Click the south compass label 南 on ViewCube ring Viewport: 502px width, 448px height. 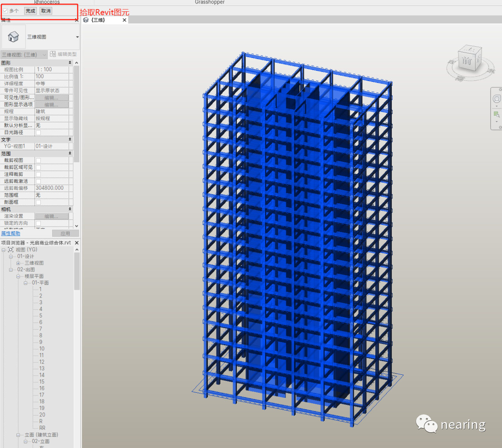tap(459, 79)
